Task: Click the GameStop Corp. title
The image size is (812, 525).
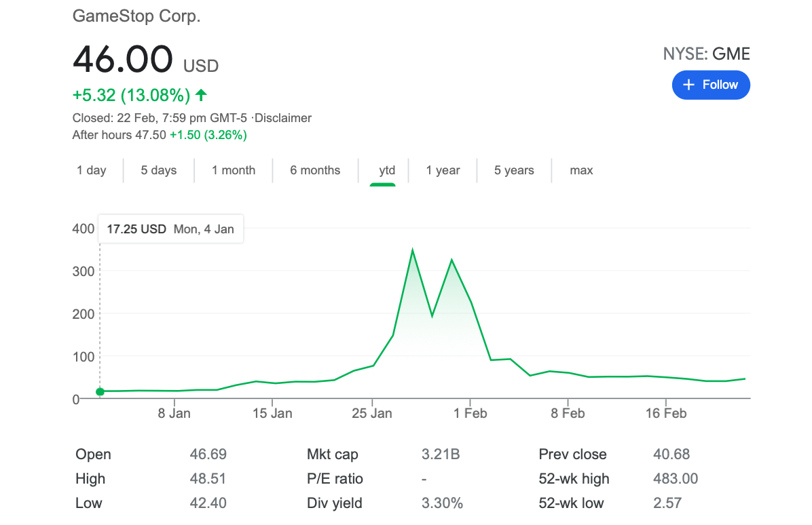Action: pyautogui.click(x=136, y=16)
